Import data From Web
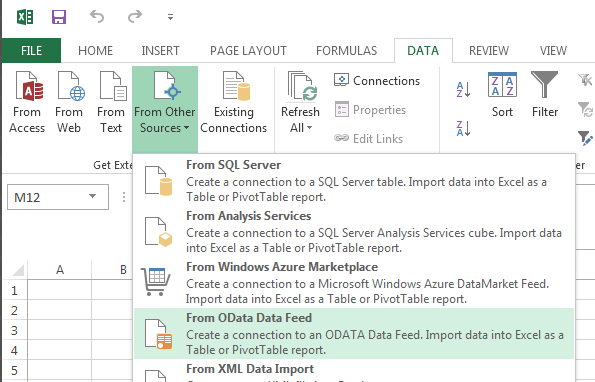This screenshot has width=595, height=382. coord(69,102)
